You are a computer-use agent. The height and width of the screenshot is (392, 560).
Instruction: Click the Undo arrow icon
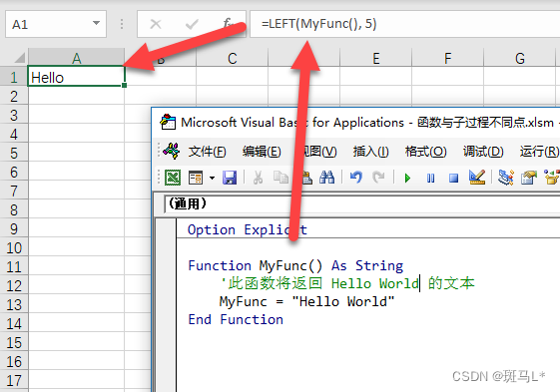pos(355,178)
